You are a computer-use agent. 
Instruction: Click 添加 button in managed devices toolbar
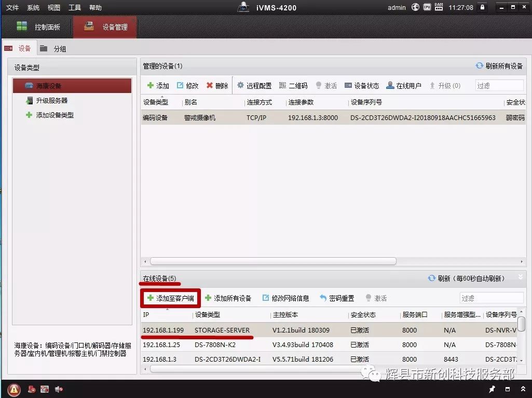[158, 86]
